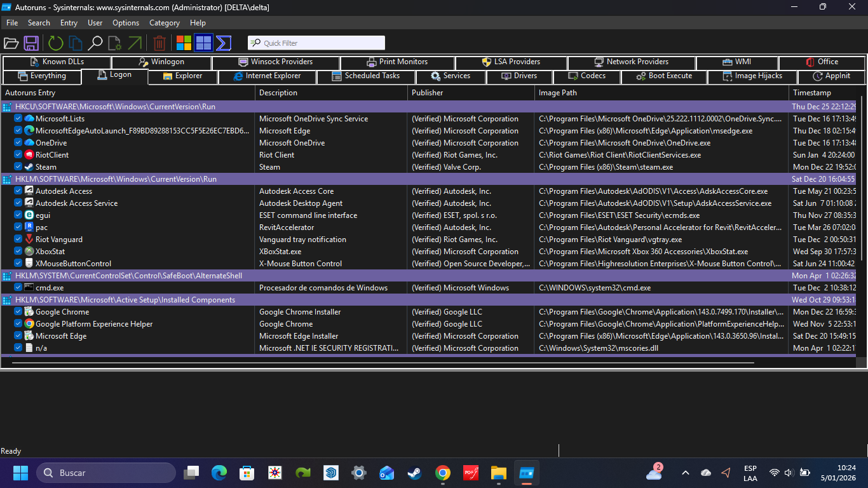
Task: Uncheck the cmd.exe entry checkbox
Action: pyautogui.click(x=18, y=288)
